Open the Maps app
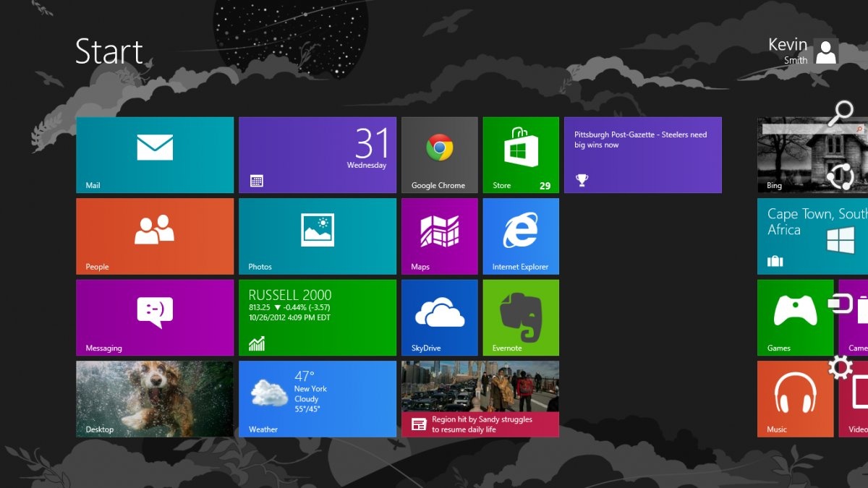The height and width of the screenshot is (488, 868). click(439, 236)
